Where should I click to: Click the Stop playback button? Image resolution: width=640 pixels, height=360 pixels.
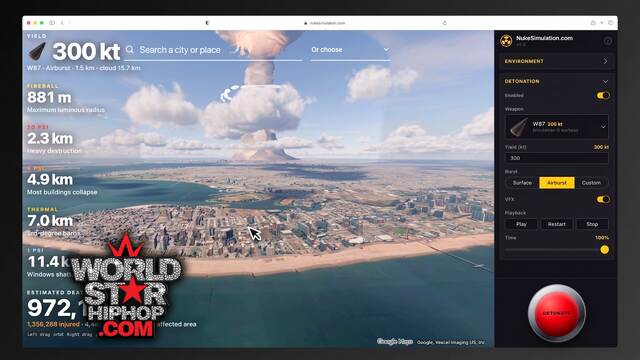(x=592, y=224)
